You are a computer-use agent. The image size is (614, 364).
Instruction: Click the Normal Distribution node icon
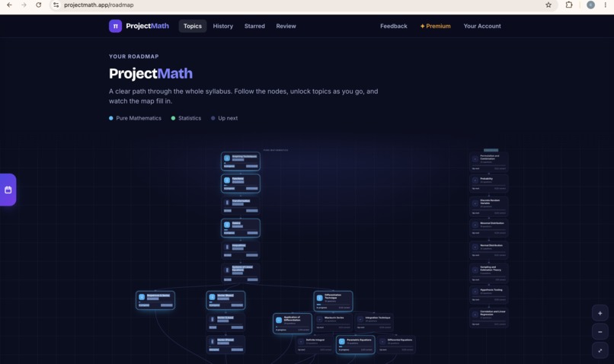click(475, 247)
